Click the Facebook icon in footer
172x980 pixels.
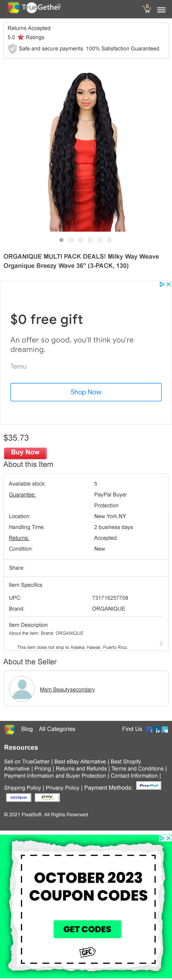click(x=149, y=729)
